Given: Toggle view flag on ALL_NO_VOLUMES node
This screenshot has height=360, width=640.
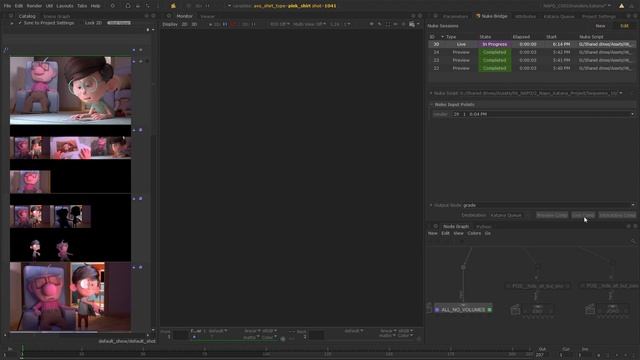Looking at the screenshot, I should 437,310.
